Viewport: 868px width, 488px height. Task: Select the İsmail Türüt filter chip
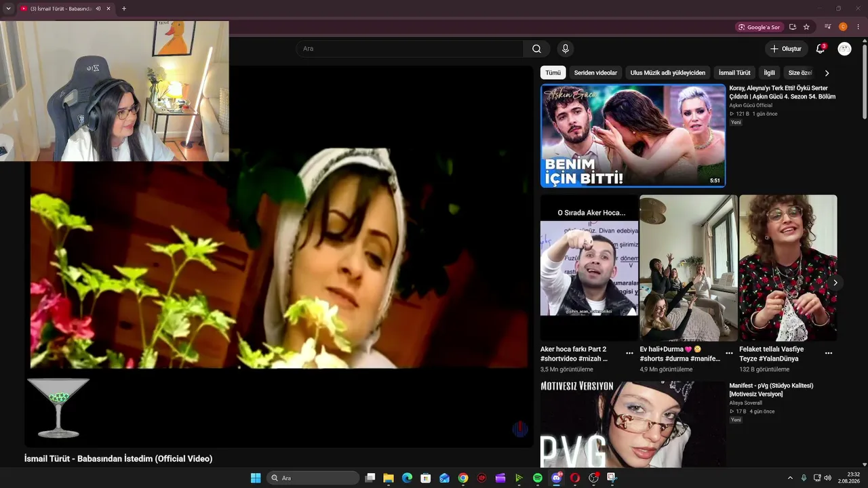734,73
